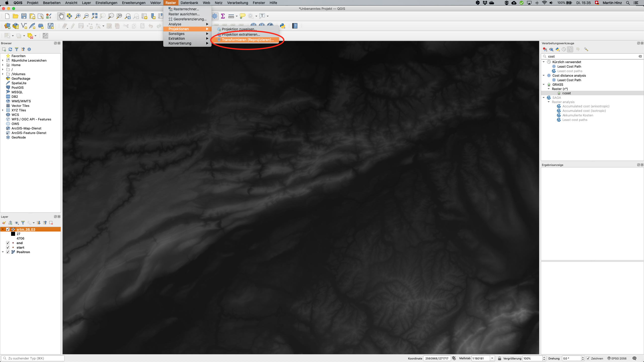Image resolution: width=644 pixels, height=362 pixels.
Task: Select the r.cost algorithm
Action: tap(567, 93)
